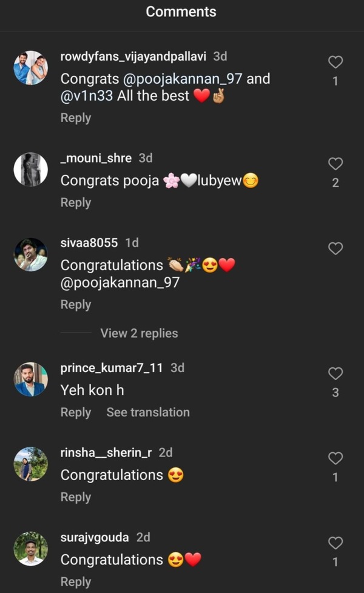The image size is (364, 593).
Task: Reply to rowdyfans_vijayandpallavi's comment
Action: pos(76,118)
